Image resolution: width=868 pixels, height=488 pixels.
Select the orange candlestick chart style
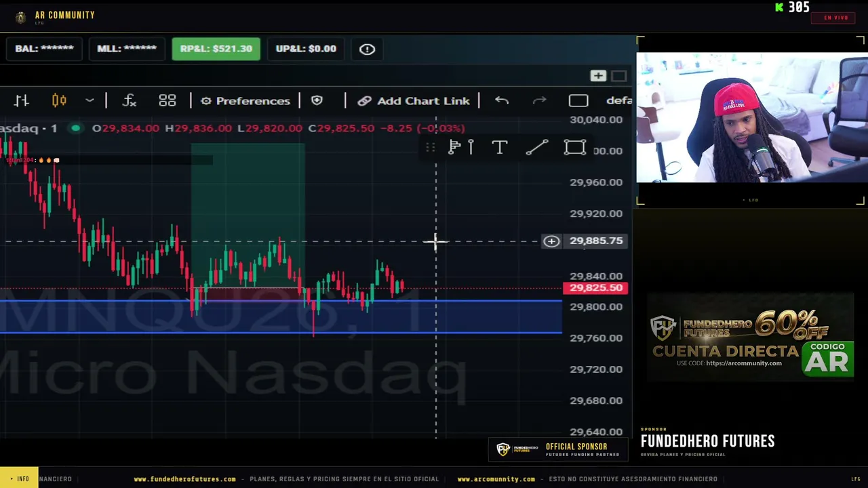point(59,101)
